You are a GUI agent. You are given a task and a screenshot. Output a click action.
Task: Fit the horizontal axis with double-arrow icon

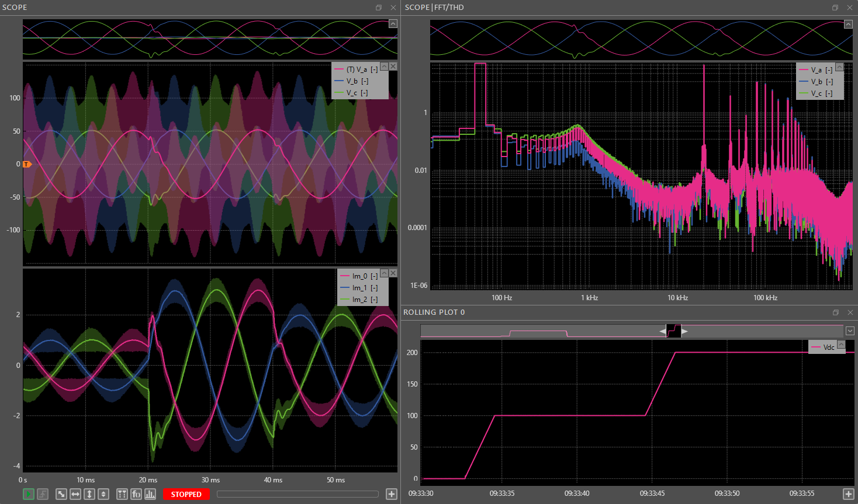[75, 494]
